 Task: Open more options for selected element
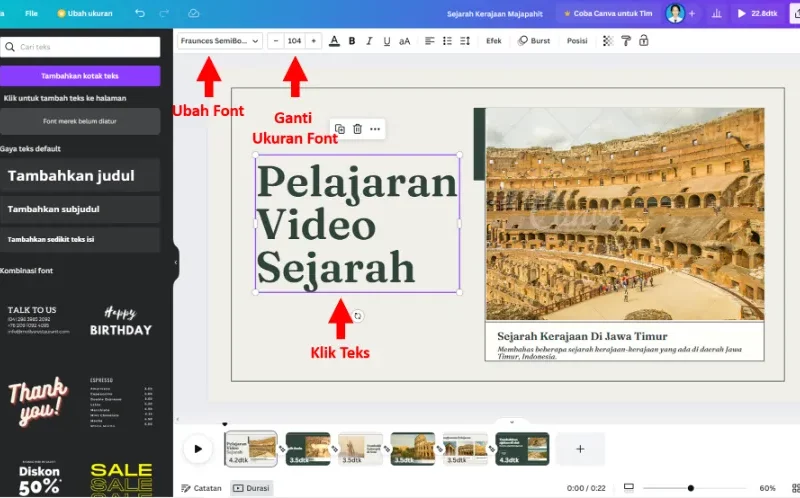click(375, 129)
